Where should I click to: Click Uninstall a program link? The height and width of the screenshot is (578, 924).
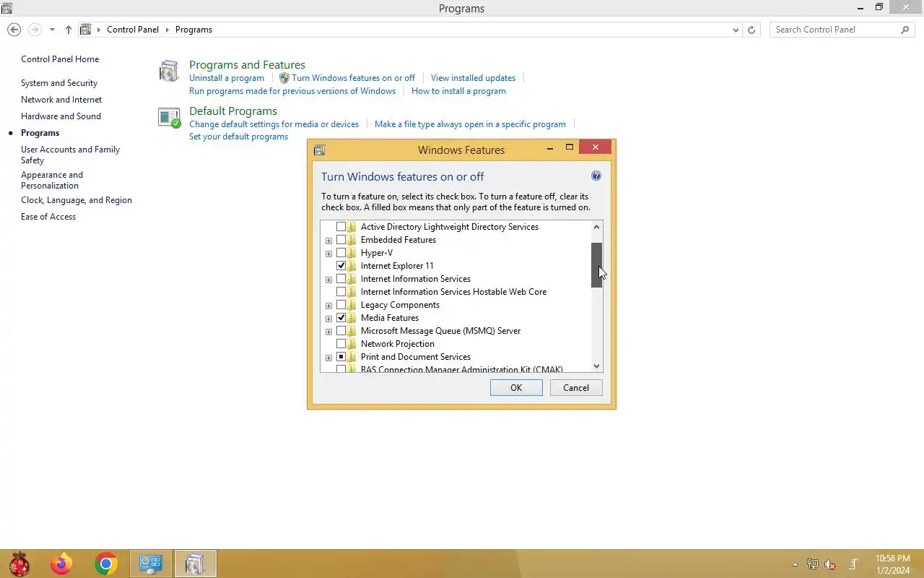point(227,78)
